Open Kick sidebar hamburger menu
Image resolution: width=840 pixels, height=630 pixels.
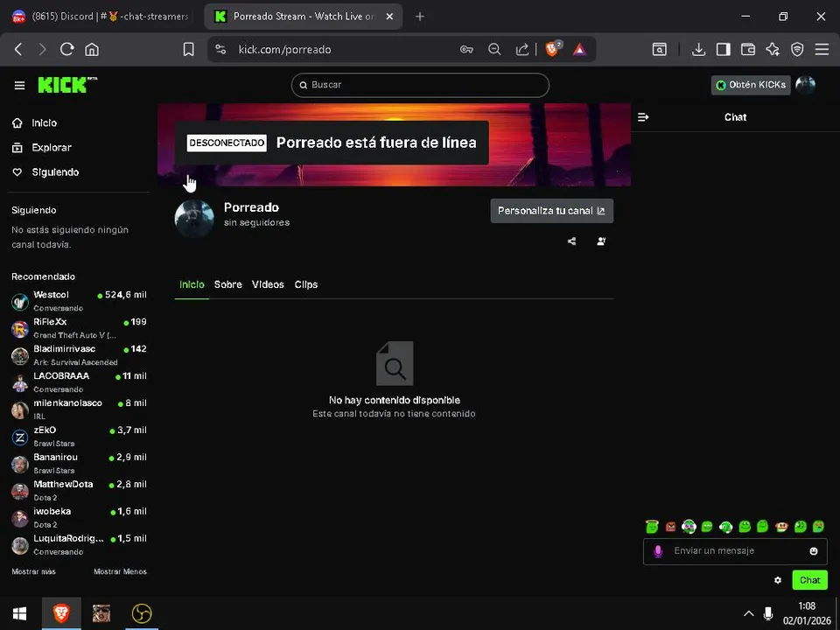pyautogui.click(x=19, y=85)
